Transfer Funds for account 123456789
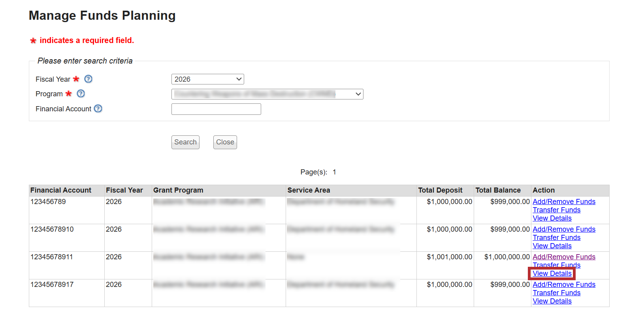This screenshot has height=311, width=644. tap(556, 210)
